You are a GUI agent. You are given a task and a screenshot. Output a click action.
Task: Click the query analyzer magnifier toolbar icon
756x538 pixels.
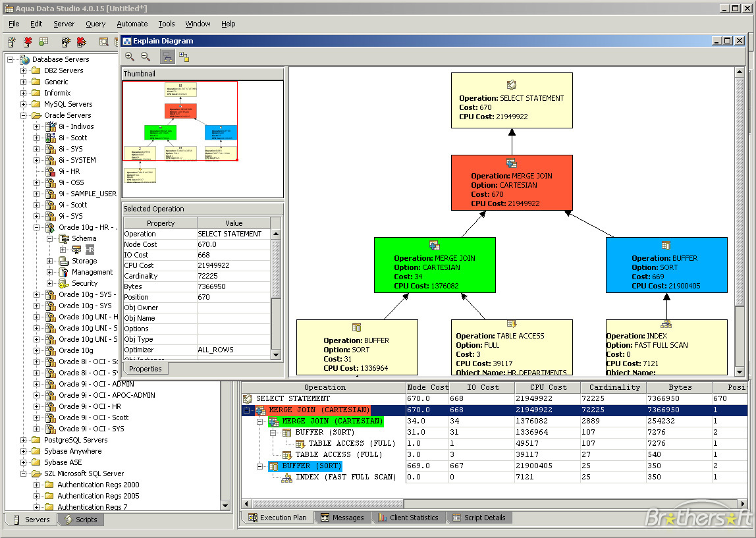[103, 42]
